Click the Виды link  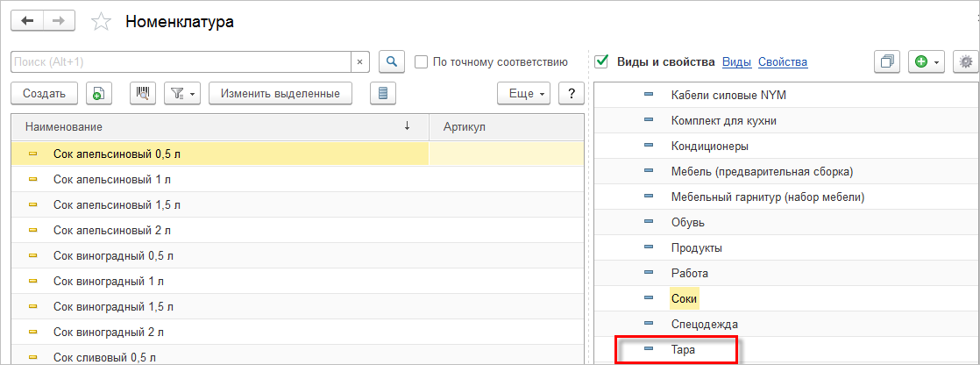point(736,62)
